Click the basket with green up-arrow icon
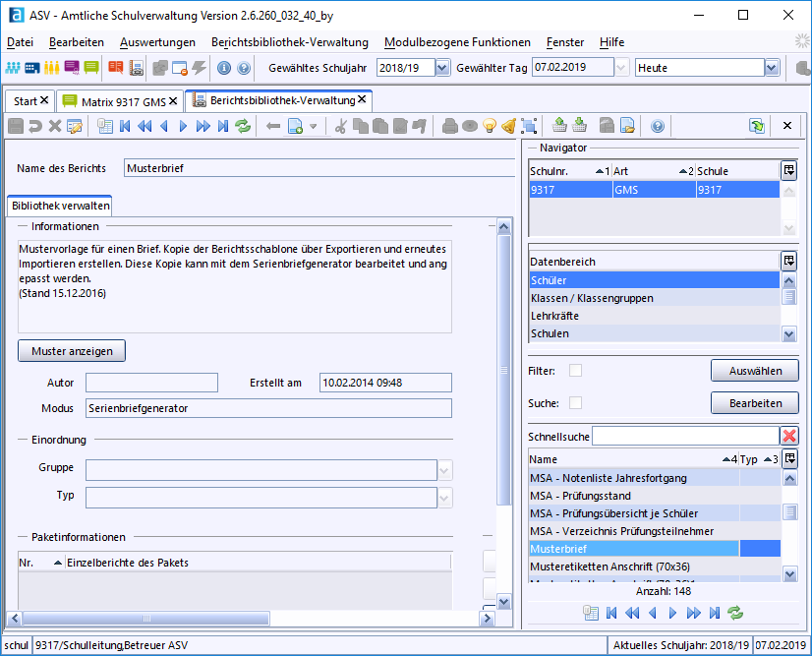This screenshot has height=656, width=812. tap(559, 125)
